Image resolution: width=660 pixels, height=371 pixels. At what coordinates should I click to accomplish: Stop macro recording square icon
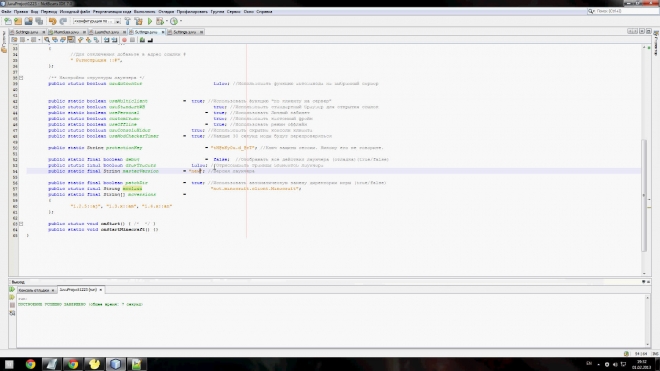pyautogui.click(x=132, y=40)
